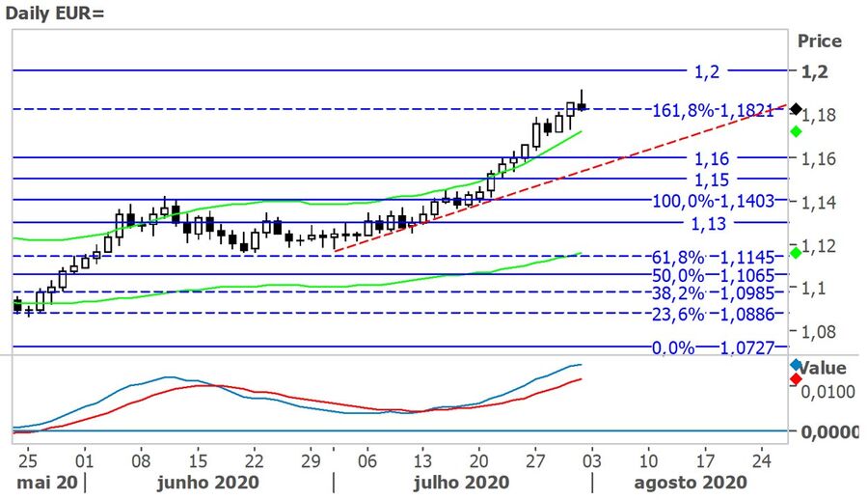Click the bold '1,2' price axis tick

coord(815,71)
